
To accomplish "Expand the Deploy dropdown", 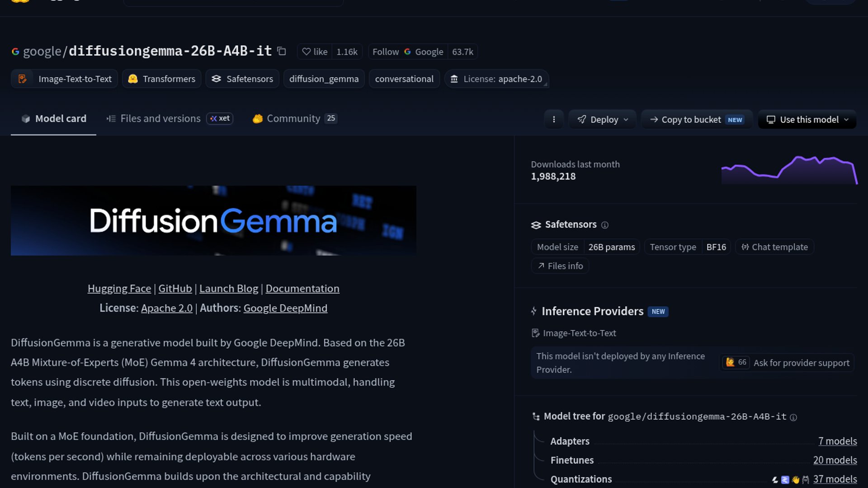I will click(602, 119).
